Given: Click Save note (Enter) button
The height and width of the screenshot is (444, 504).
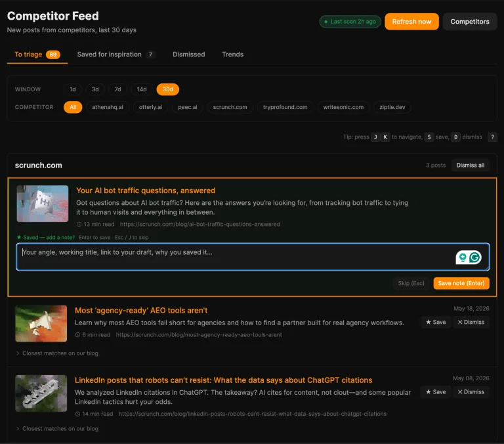Looking at the screenshot, I should 461,283.
